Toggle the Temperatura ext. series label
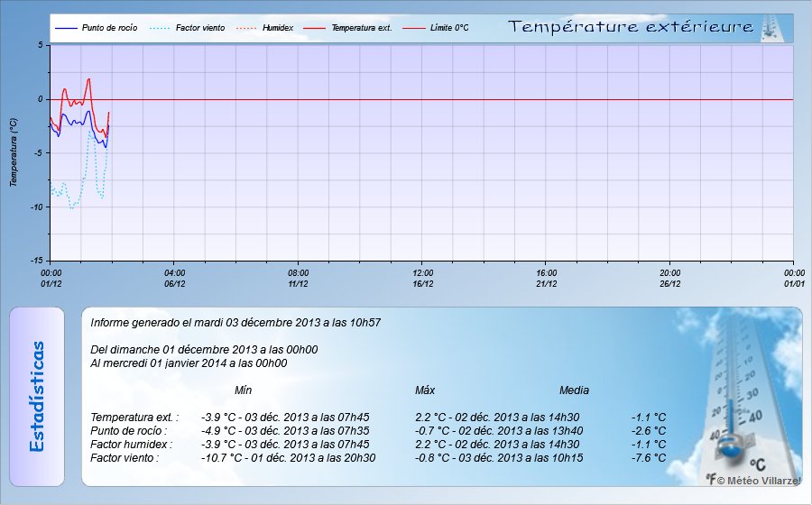812x505 pixels. coord(361,29)
